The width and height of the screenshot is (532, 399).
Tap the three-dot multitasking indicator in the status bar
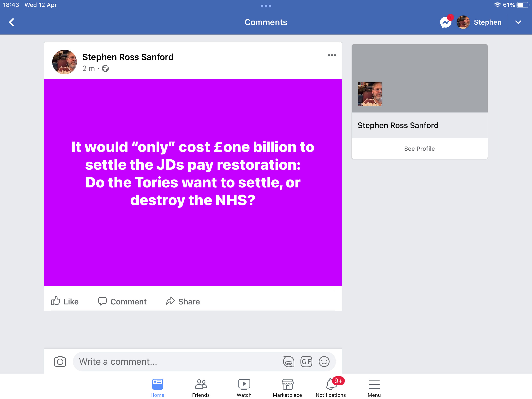[266, 6]
